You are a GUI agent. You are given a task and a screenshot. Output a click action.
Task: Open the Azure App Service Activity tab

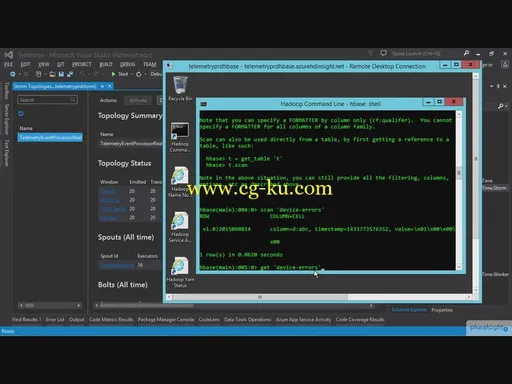(303, 319)
